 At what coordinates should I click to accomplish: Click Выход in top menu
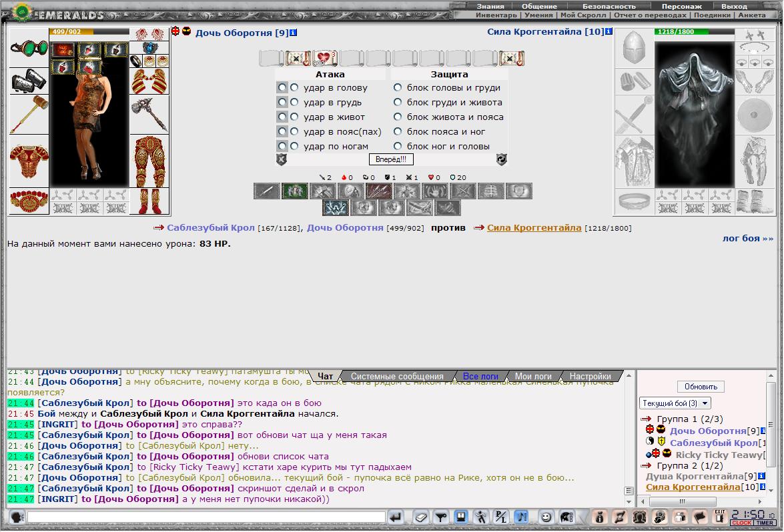[x=733, y=6]
